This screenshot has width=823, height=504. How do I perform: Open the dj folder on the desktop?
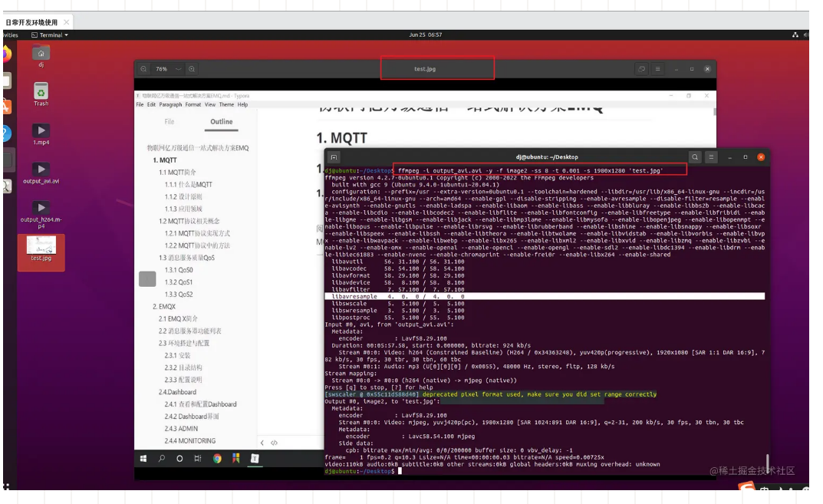point(40,55)
